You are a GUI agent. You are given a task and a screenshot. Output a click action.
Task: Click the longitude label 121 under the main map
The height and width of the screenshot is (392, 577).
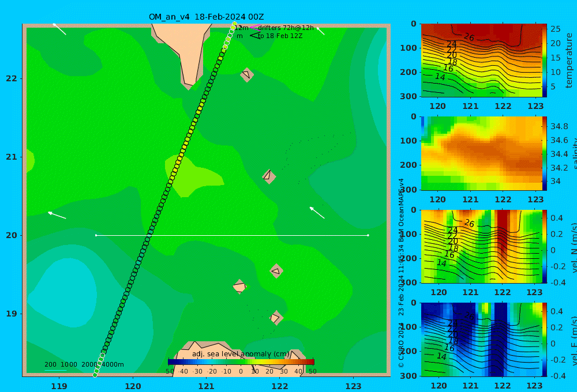pos(207,386)
